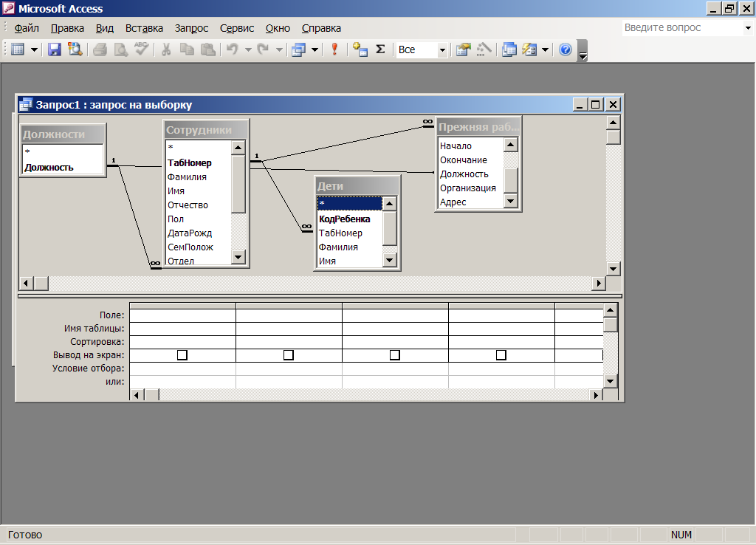Tick the show checkbox in first grid column
The height and width of the screenshot is (545, 756).
(182, 355)
